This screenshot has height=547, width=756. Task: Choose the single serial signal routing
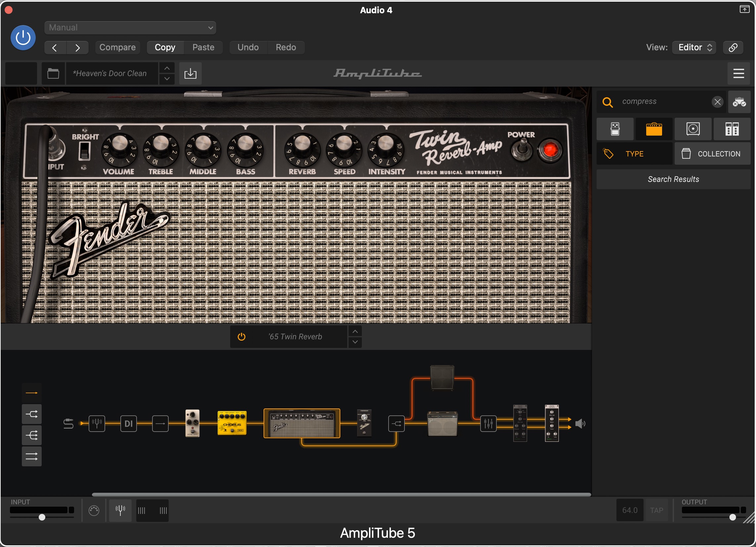click(32, 393)
